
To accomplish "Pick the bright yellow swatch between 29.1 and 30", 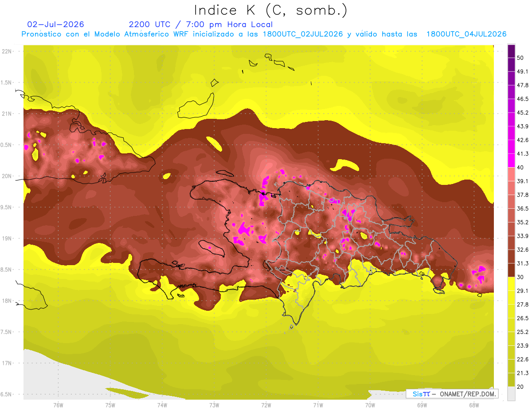I will pos(511,284).
